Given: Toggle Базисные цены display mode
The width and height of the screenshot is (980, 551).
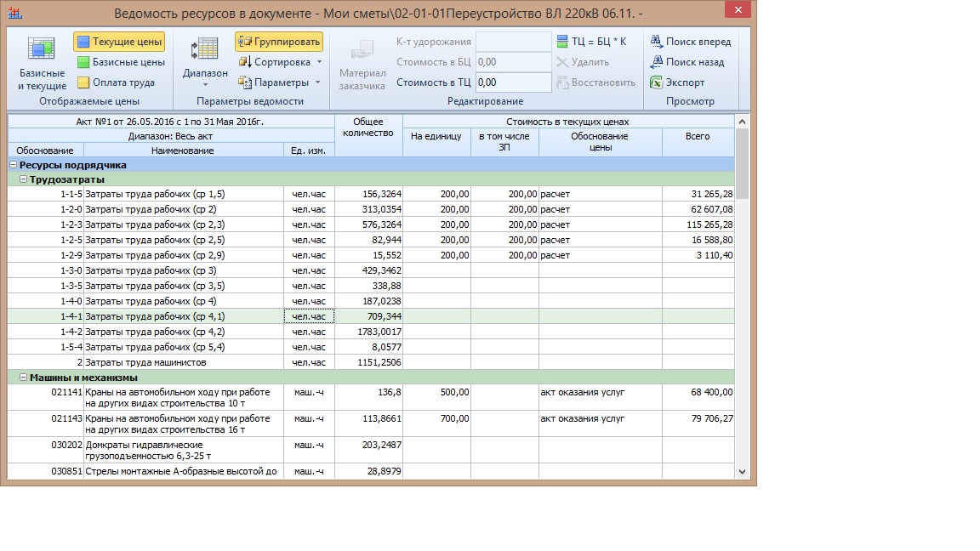Looking at the screenshot, I should [x=120, y=62].
